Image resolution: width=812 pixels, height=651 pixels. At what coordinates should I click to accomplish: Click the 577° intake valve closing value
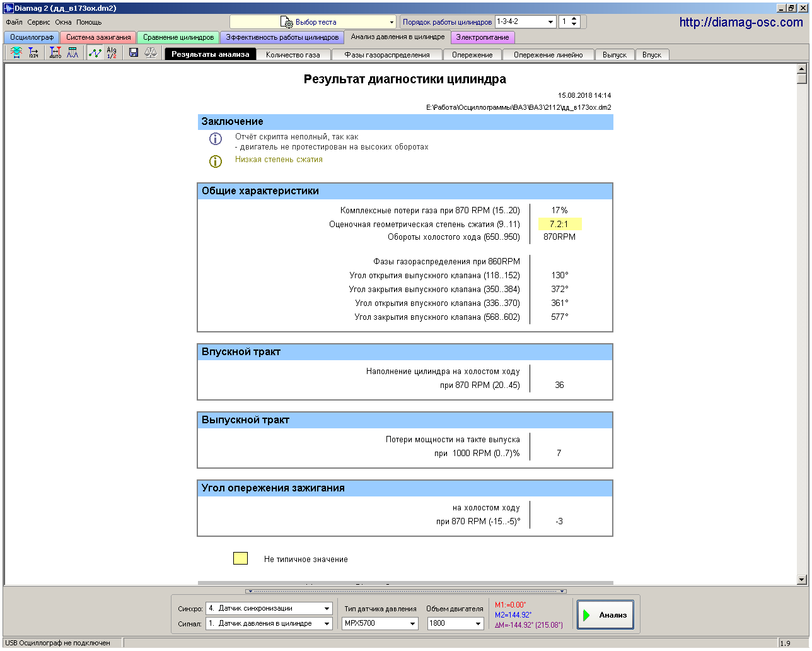point(559,317)
